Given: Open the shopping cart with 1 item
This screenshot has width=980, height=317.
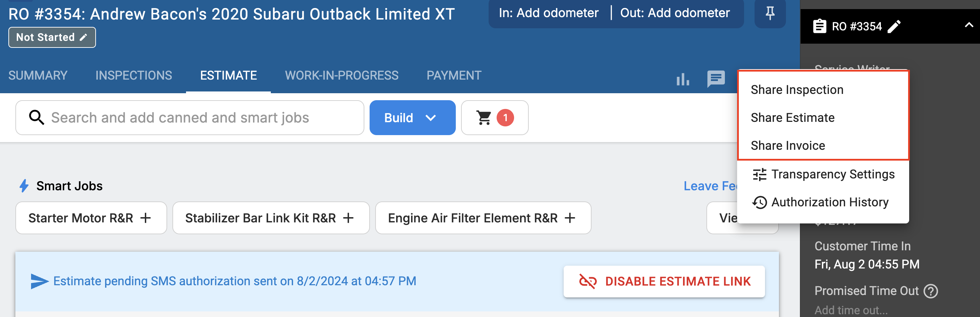Looking at the screenshot, I should point(494,118).
